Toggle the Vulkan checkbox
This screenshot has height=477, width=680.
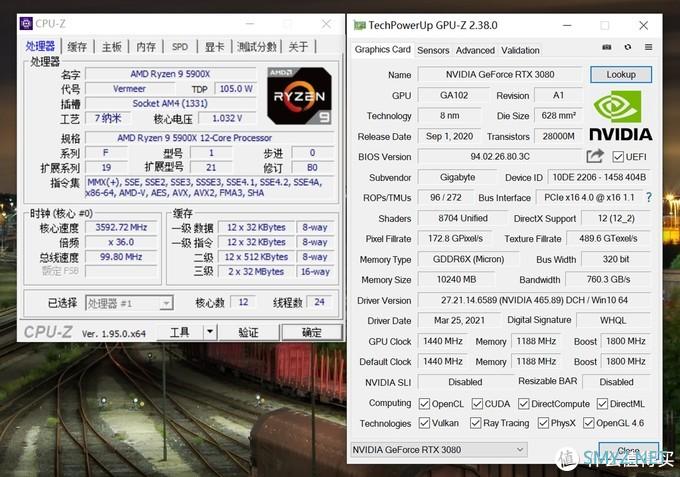click(424, 423)
